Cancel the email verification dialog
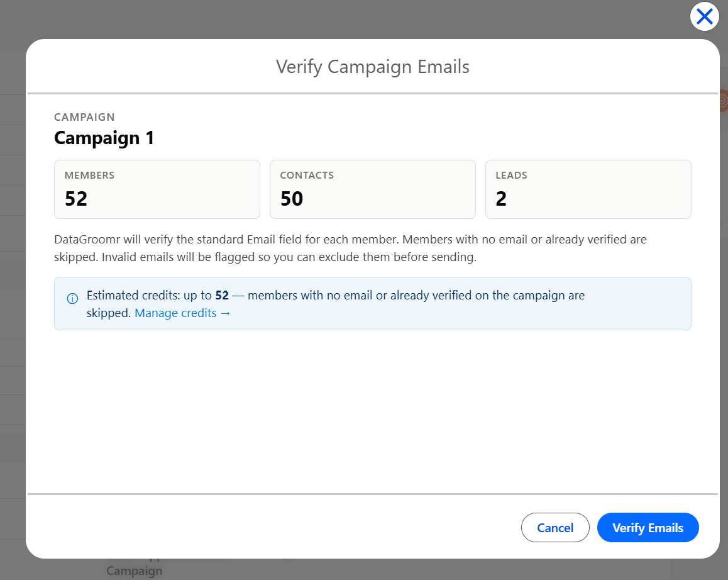The image size is (728, 580). (555, 528)
